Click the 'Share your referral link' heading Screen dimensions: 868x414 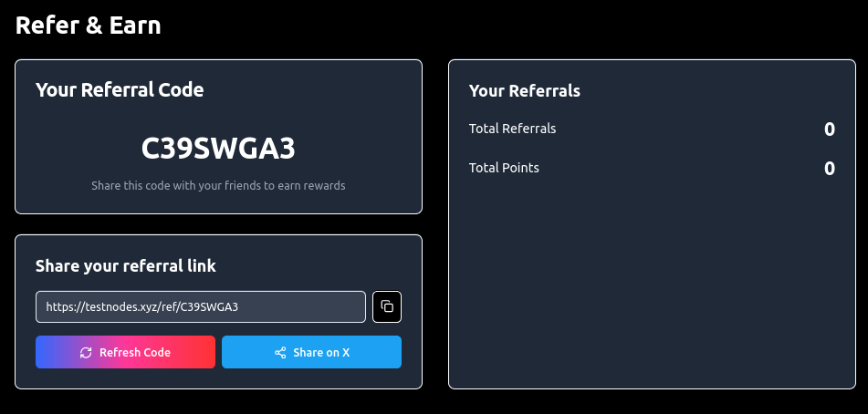click(x=126, y=265)
